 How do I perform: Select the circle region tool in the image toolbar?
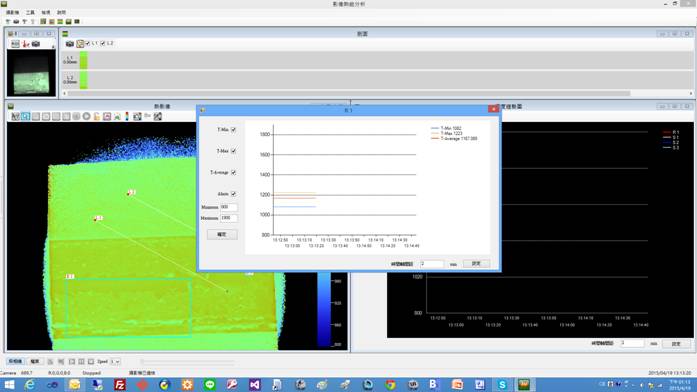pyautogui.click(x=86, y=116)
